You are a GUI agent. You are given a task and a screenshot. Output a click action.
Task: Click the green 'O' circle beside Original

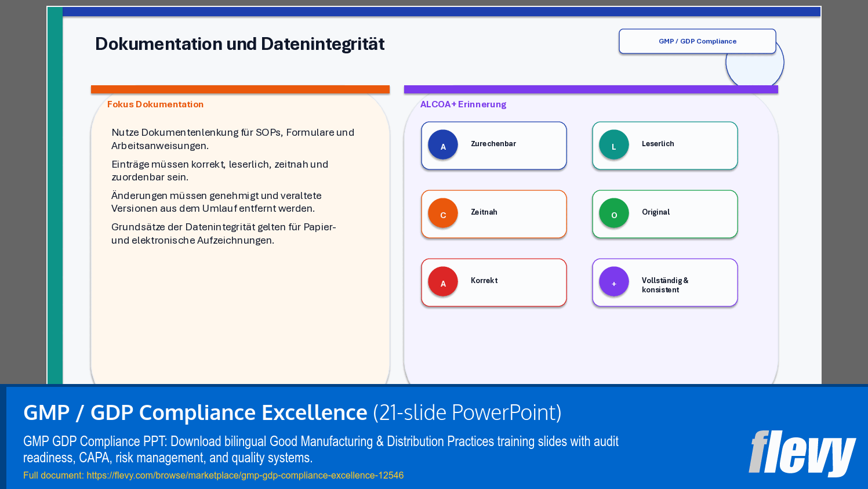coord(614,213)
